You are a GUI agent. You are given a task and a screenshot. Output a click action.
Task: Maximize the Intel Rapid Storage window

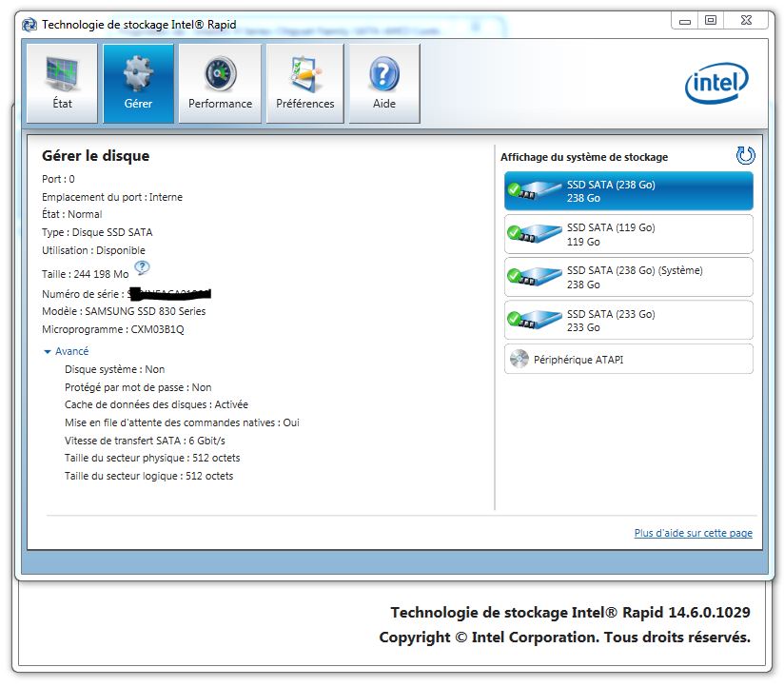tap(711, 21)
